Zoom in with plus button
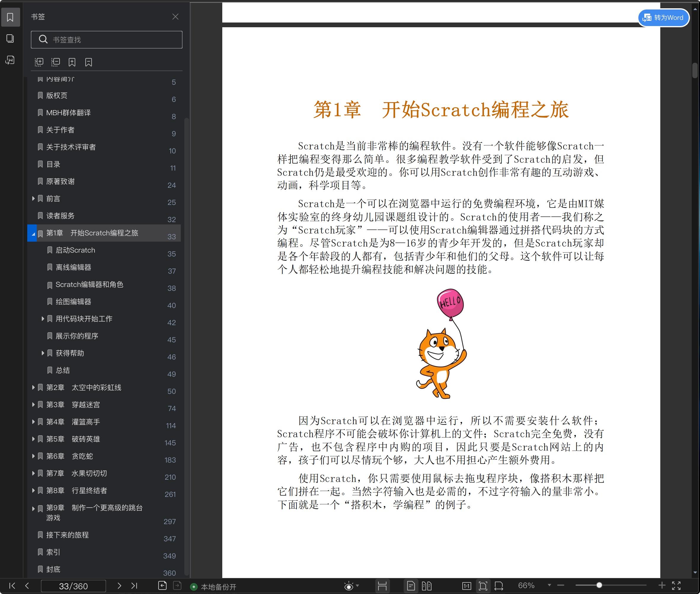This screenshot has width=700, height=594. (662, 586)
